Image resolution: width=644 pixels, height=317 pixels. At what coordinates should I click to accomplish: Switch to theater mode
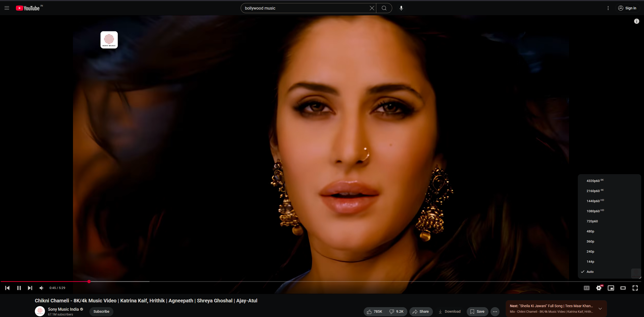click(623, 288)
